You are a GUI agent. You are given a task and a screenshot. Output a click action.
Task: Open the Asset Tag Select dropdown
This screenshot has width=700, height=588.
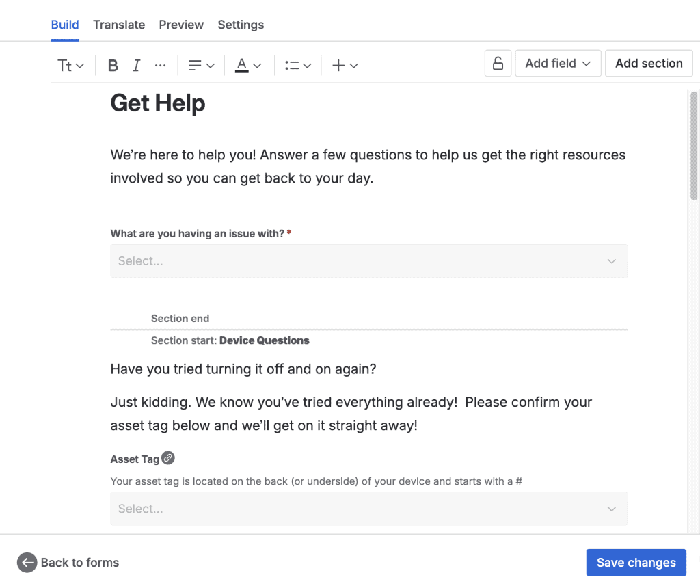pyautogui.click(x=368, y=509)
